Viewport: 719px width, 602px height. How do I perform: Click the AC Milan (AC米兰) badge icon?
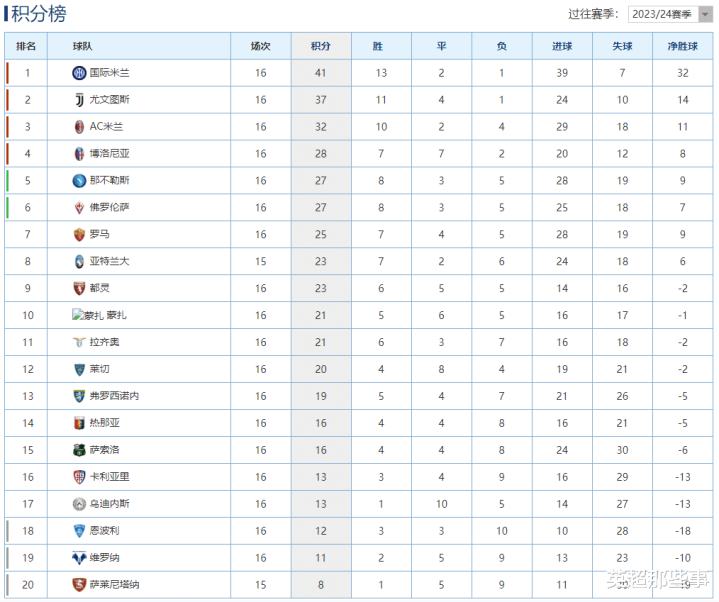[x=79, y=127]
